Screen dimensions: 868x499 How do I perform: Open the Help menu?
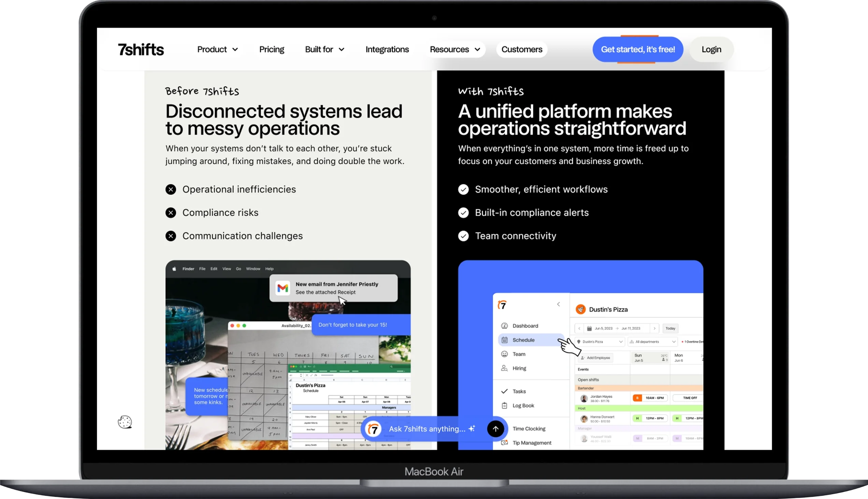click(269, 269)
